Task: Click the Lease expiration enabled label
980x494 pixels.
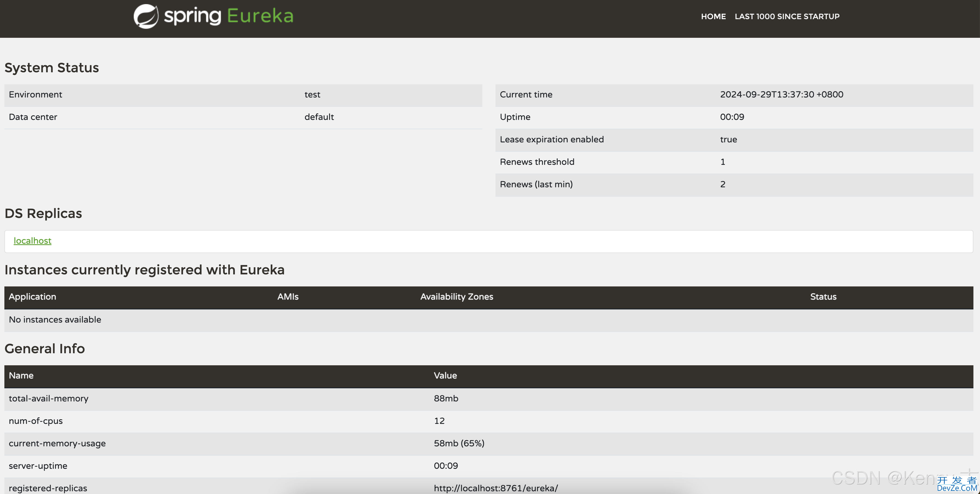Action: (x=552, y=139)
